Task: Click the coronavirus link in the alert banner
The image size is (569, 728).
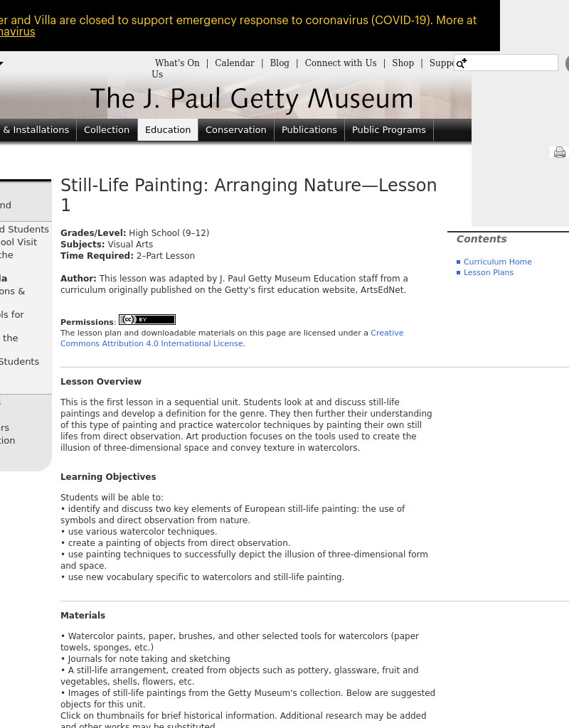Action: click(16, 31)
